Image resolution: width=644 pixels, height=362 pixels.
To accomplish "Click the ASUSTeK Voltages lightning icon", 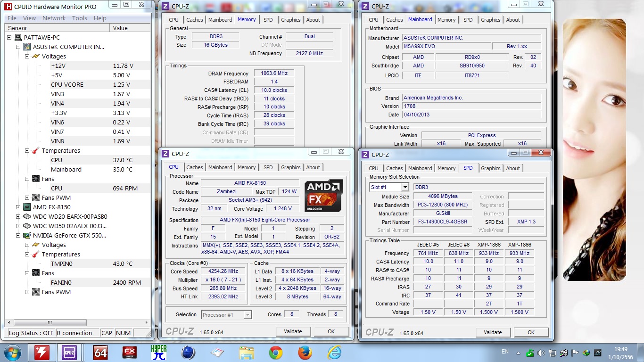I will coord(36,56).
